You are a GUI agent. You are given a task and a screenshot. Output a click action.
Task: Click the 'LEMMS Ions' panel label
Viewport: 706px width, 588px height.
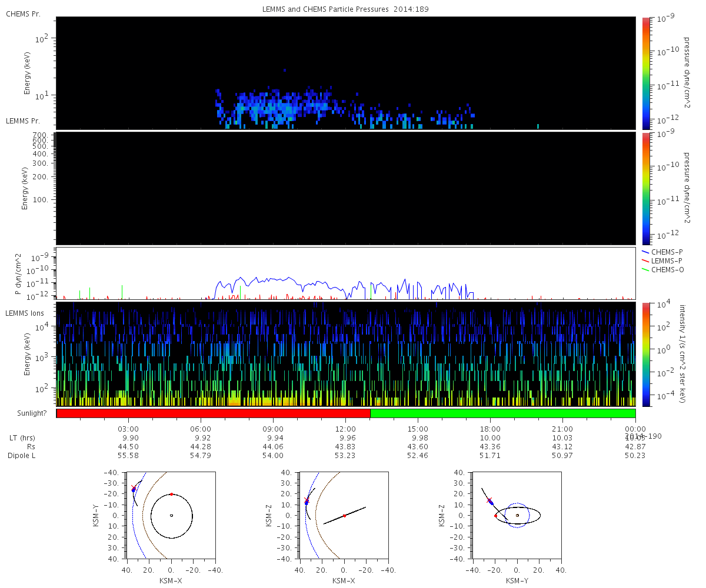pos(25,313)
